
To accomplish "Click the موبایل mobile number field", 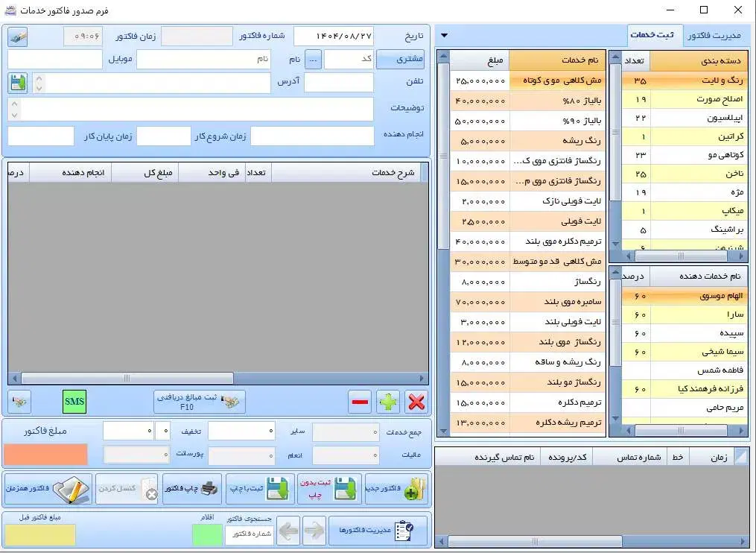I will coord(55,60).
